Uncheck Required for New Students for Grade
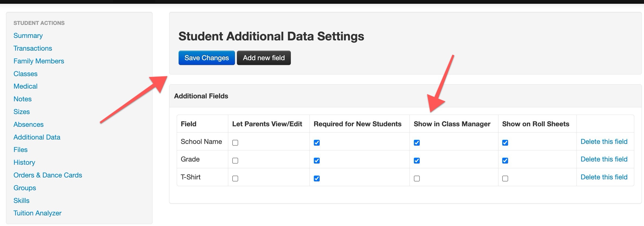 317,161
